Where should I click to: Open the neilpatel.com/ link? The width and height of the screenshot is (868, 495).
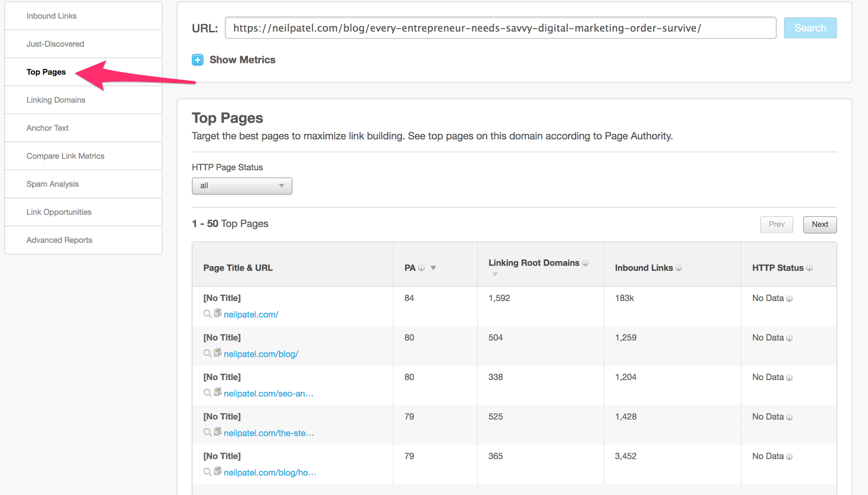click(x=251, y=314)
